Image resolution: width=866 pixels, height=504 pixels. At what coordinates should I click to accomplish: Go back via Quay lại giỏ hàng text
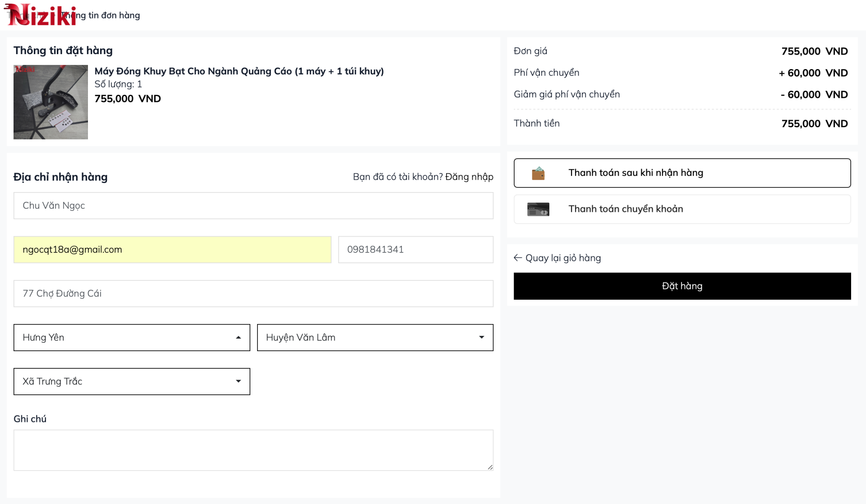click(x=563, y=258)
